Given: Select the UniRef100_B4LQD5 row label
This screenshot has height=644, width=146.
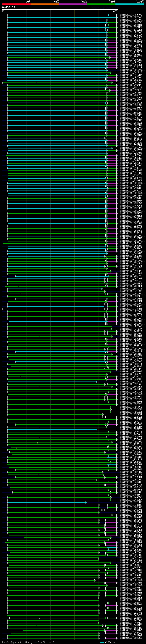Looking at the screenshot, I should tap(131, 75).
